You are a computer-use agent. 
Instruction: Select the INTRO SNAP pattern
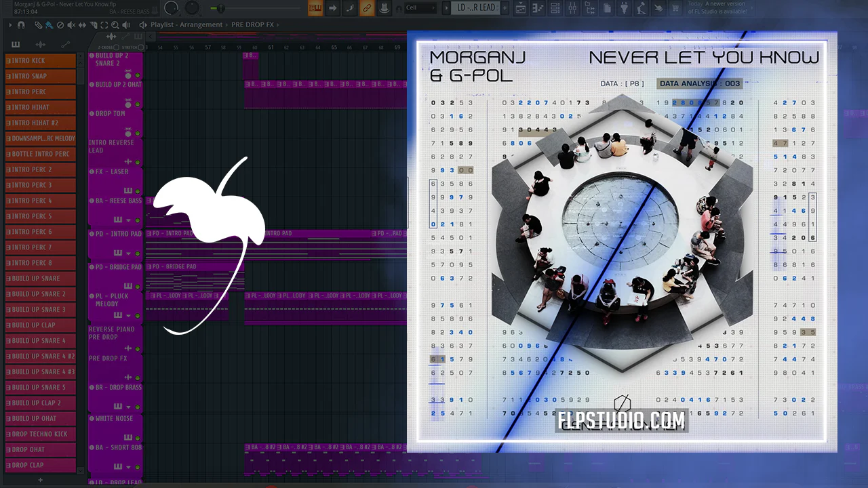(41, 77)
